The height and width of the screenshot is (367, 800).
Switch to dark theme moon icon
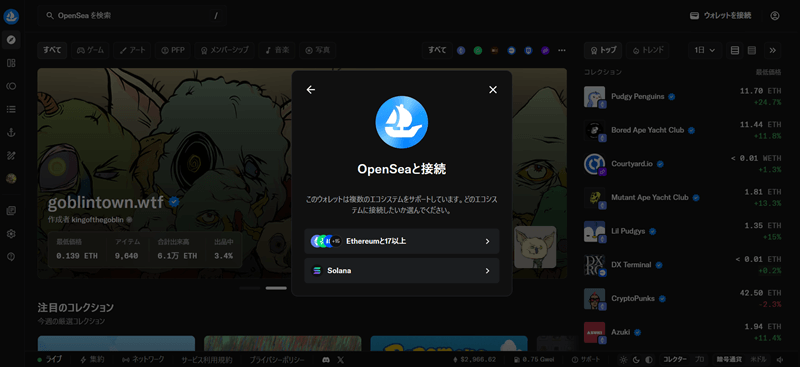click(636, 359)
